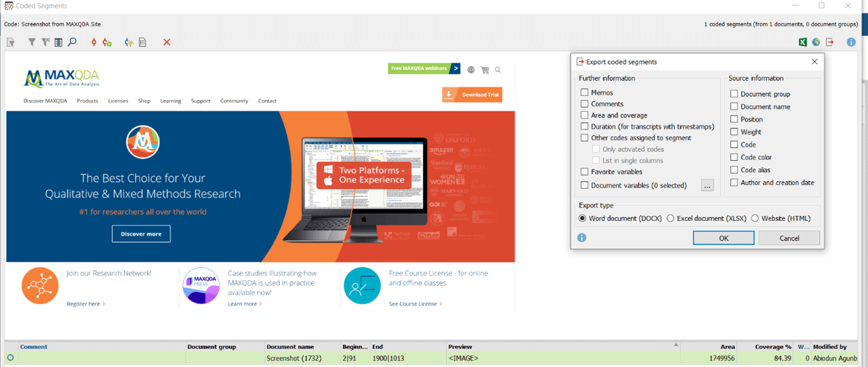Check Document variables (0 selected)
The image size is (868, 367).
pos(585,185)
